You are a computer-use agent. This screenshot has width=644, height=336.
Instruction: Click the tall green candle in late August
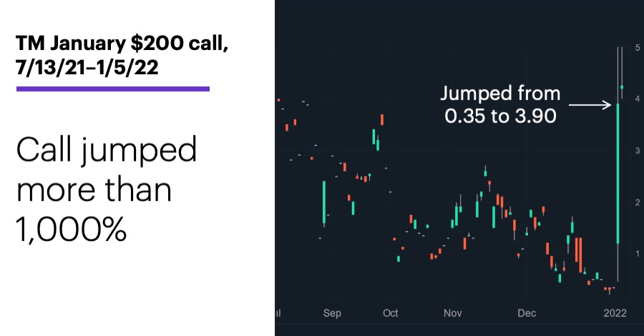pyautogui.click(x=324, y=202)
